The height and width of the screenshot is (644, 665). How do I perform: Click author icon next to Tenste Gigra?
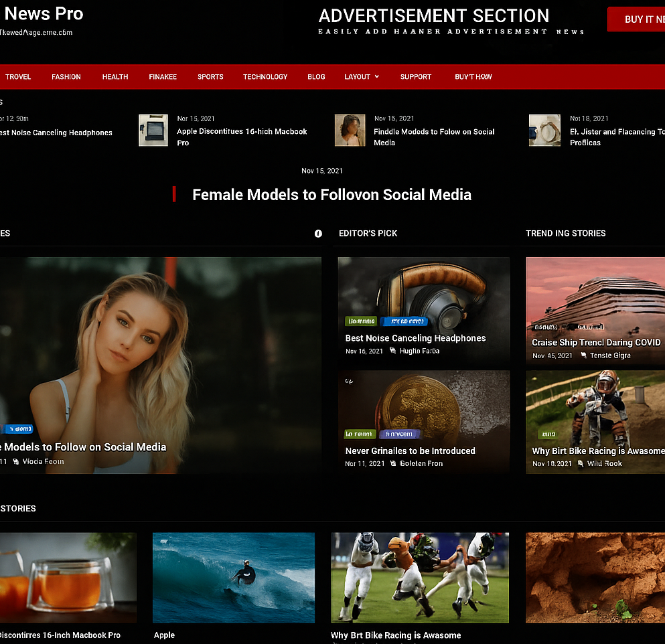click(583, 355)
